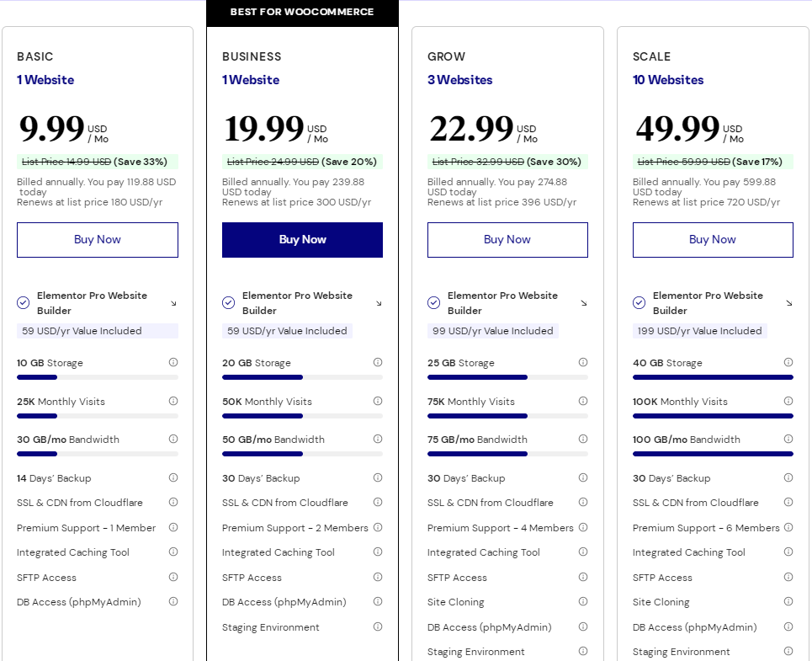Expand Elementor Pro Website Builder in Business

click(x=378, y=304)
